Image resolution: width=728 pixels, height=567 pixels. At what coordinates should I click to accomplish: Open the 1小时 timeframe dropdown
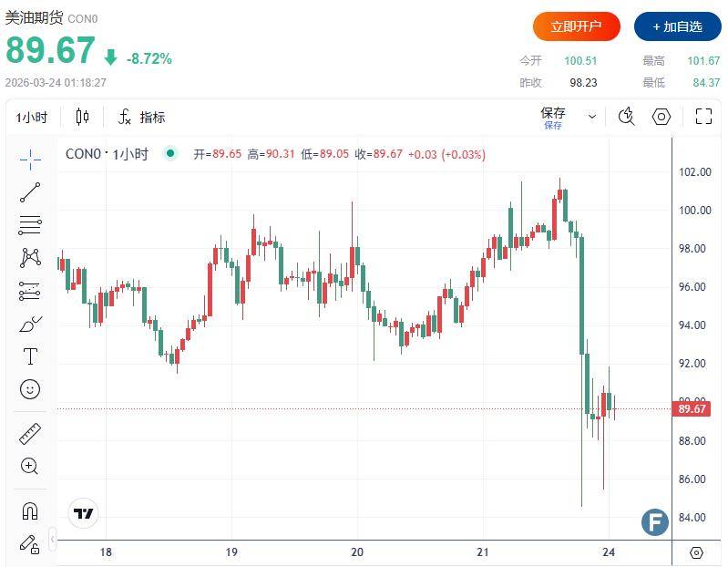[32, 117]
